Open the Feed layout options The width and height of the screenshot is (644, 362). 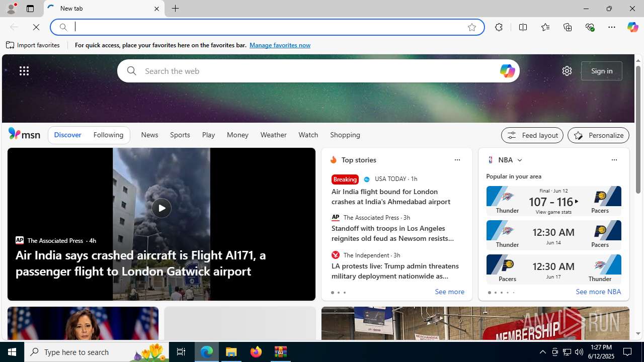(x=532, y=135)
